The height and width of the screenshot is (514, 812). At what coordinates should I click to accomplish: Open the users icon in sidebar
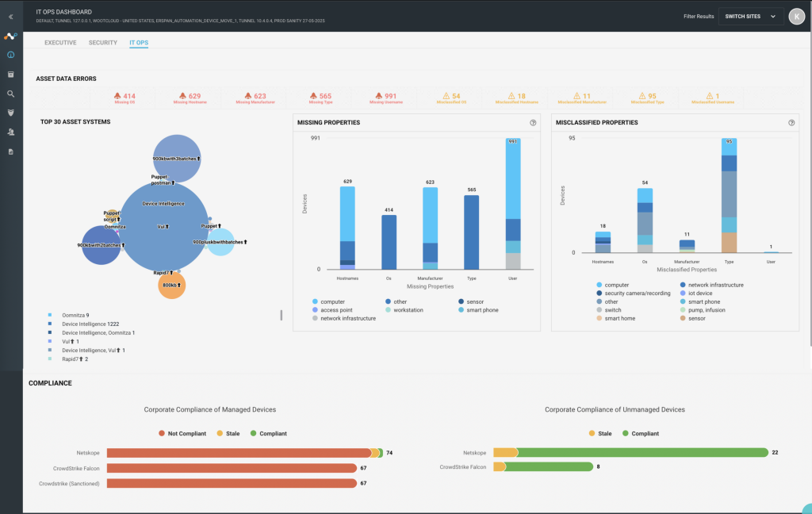(10, 132)
